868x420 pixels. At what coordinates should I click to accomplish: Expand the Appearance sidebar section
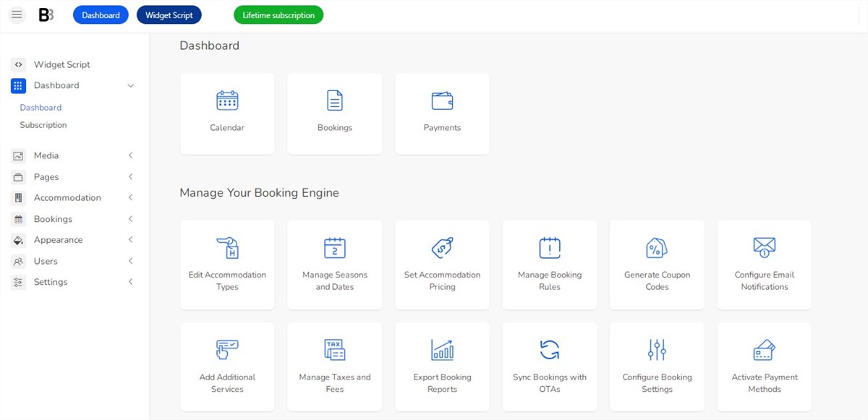[x=130, y=240]
